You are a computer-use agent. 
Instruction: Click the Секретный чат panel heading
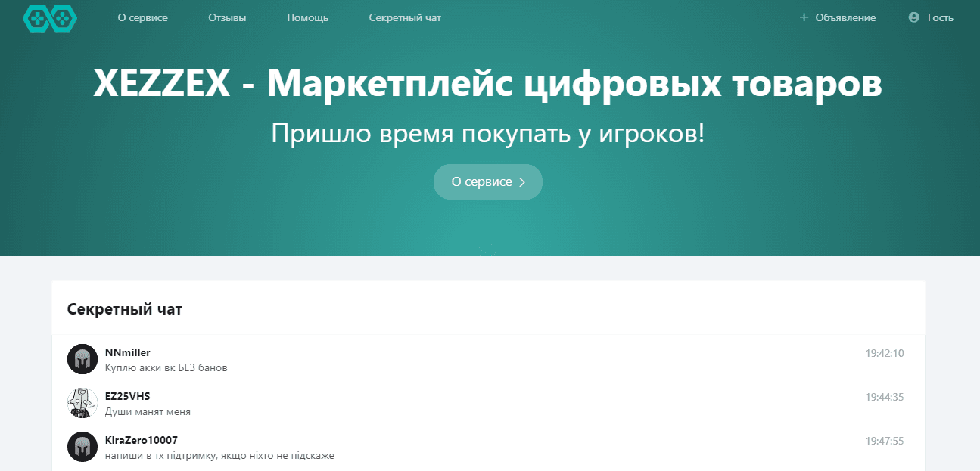125,309
